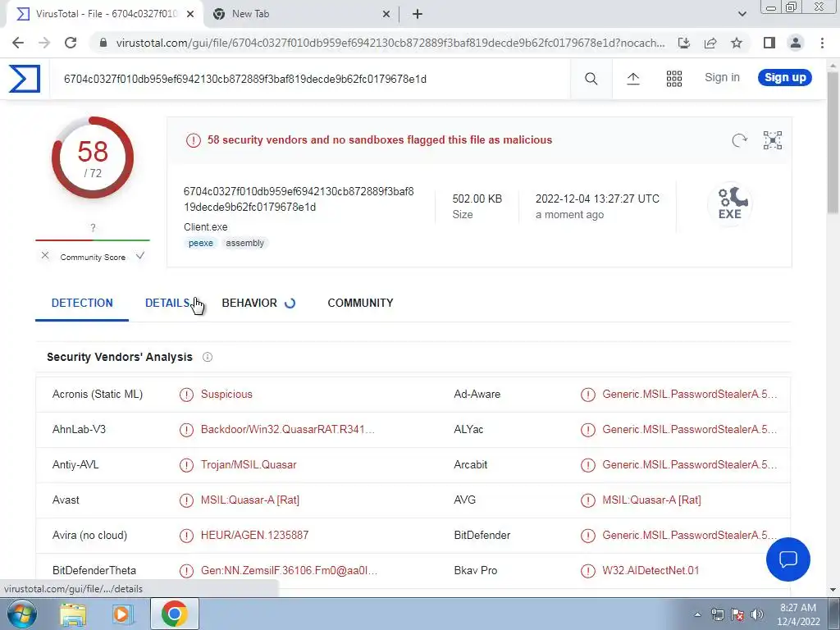Open the VirusTotal logo home link
The height and width of the screenshot is (630, 840).
pos(24,79)
